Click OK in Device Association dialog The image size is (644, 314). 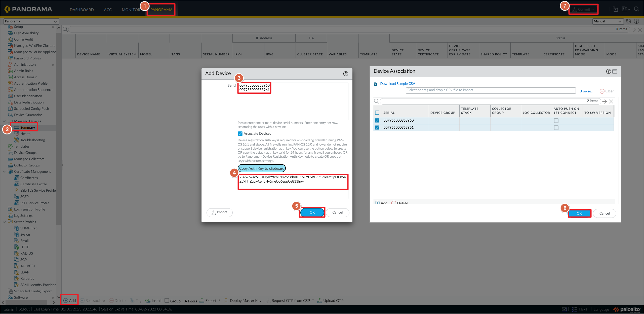click(579, 213)
